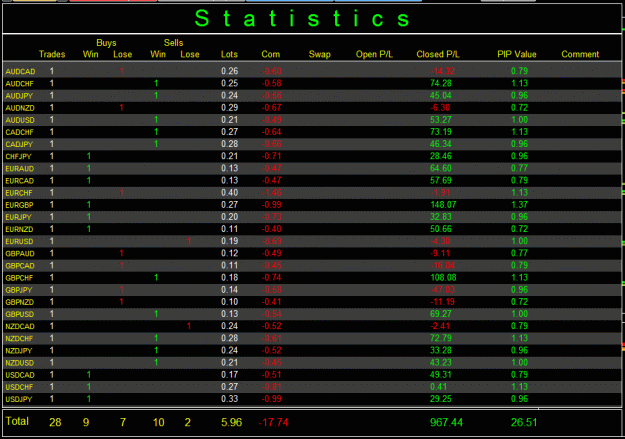Select the Open P/L column header

(x=374, y=54)
